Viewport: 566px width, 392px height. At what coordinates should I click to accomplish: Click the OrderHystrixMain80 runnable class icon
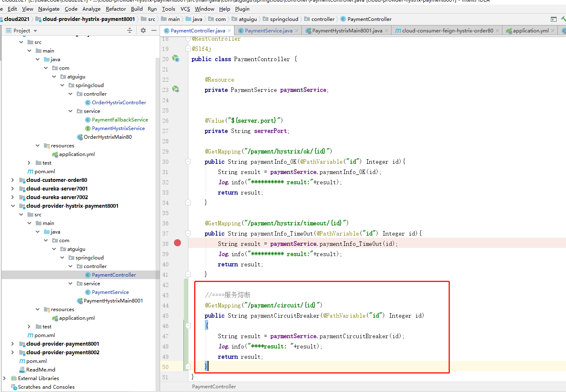point(80,137)
